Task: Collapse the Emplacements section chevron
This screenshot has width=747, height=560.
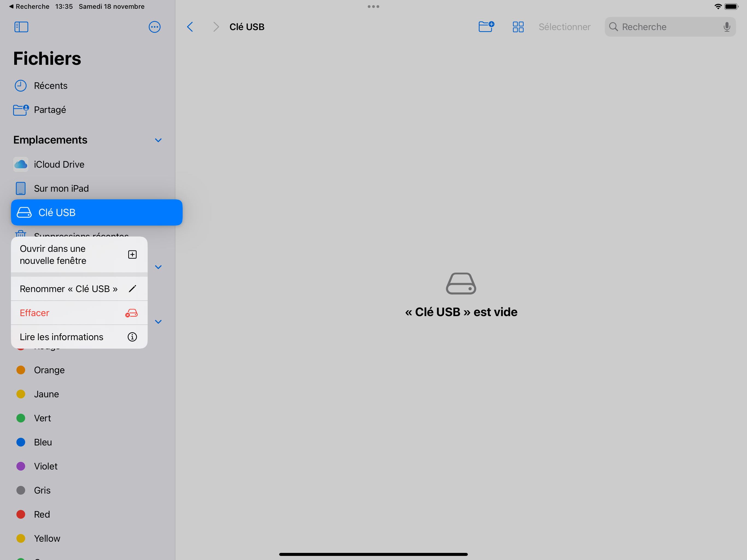Action: pos(158,140)
